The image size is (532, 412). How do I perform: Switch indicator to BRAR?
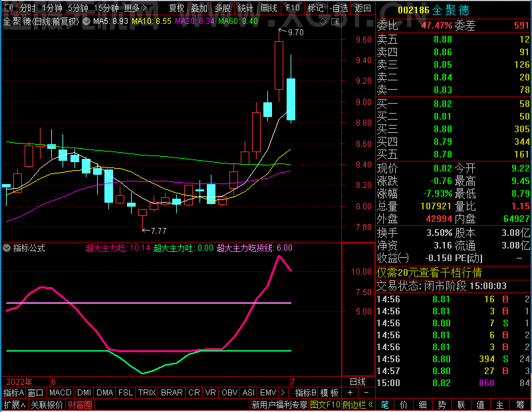[x=172, y=393]
